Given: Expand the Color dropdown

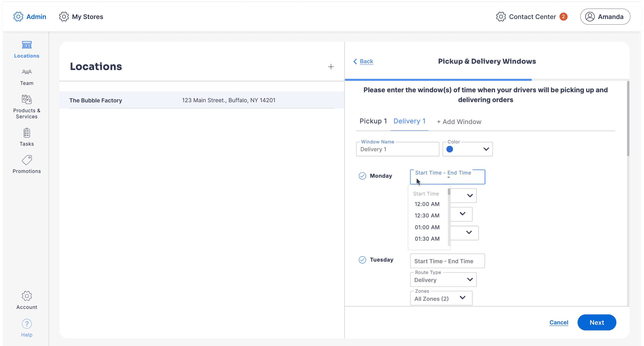Looking at the screenshot, I should pos(467,149).
